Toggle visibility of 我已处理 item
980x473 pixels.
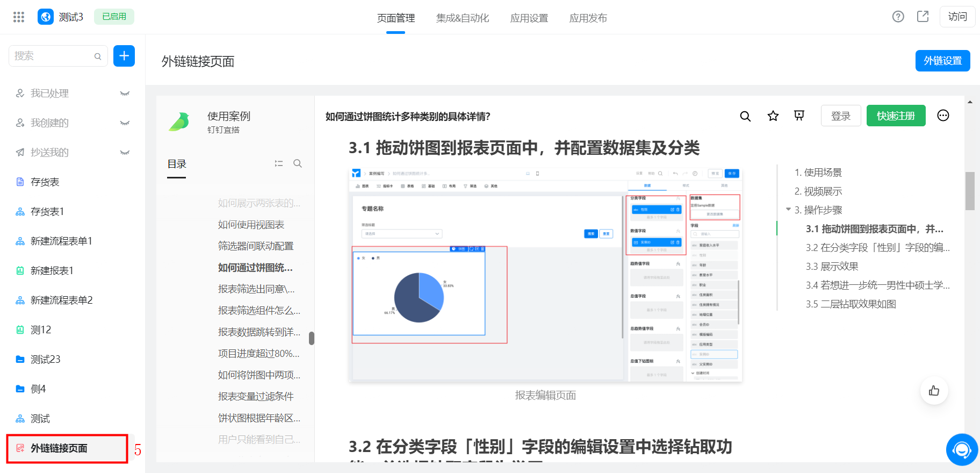(x=125, y=94)
